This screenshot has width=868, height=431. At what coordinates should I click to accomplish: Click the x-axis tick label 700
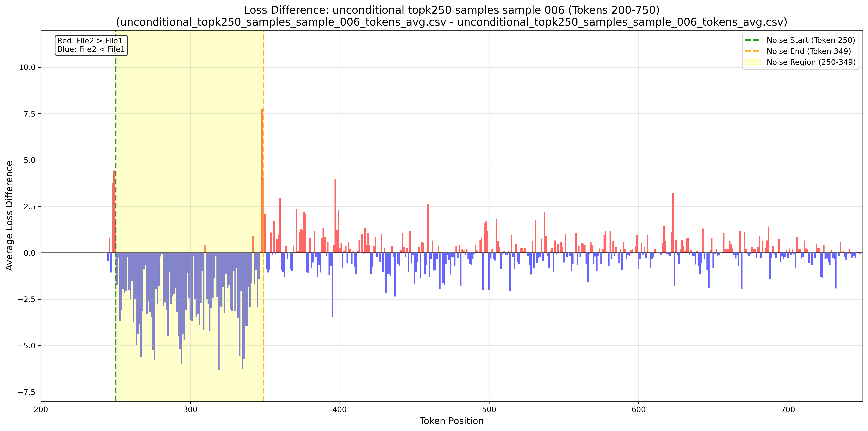point(788,410)
